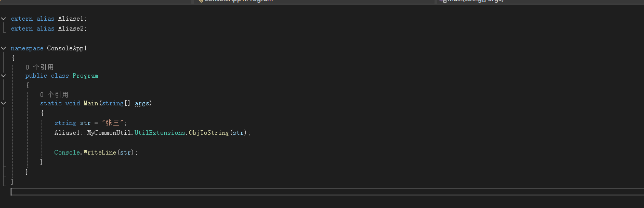Click the MyCommonUtil identifier
Viewport: 644px width, 208px height.
pyautogui.click(x=109, y=133)
